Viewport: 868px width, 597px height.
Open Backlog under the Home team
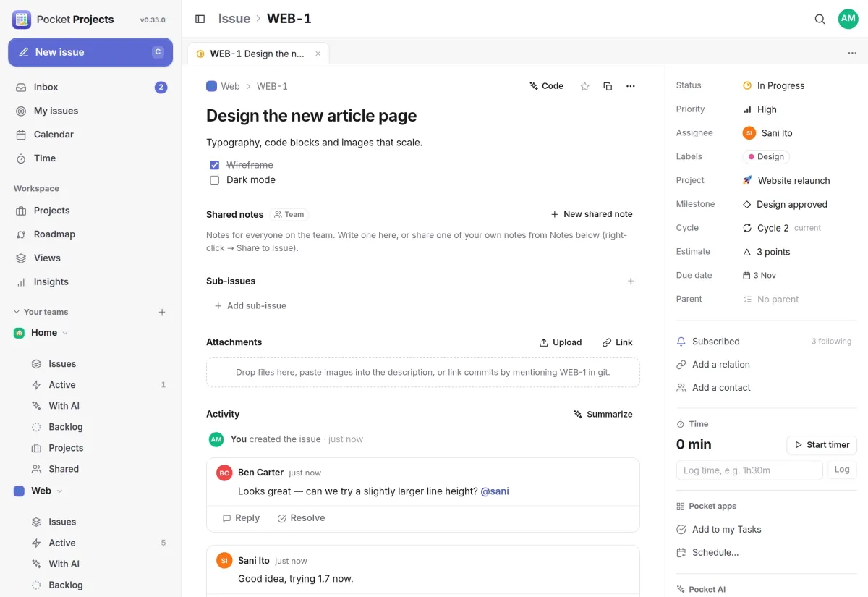[98, 427]
